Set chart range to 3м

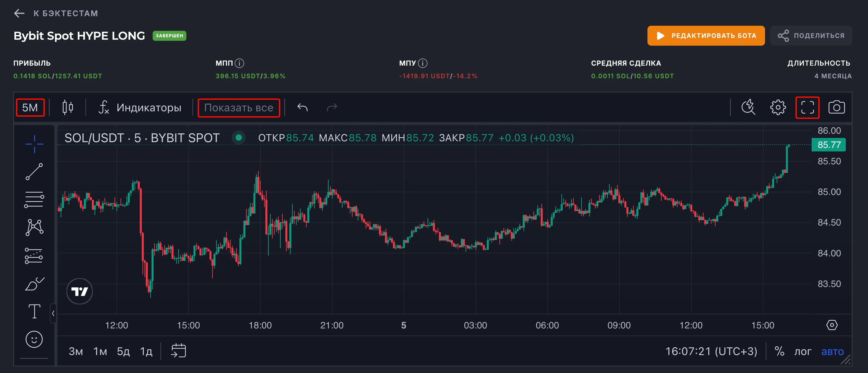click(x=76, y=351)
